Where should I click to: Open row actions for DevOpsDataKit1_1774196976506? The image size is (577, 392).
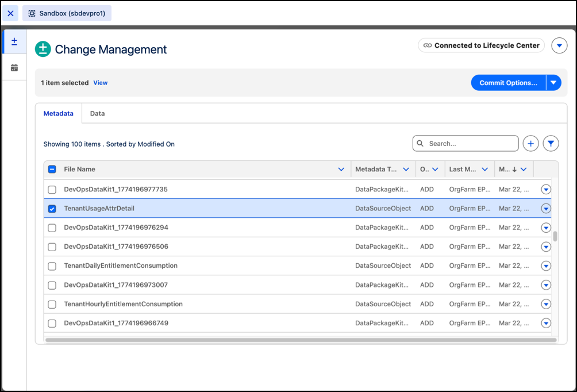click(x=546, y=247)
